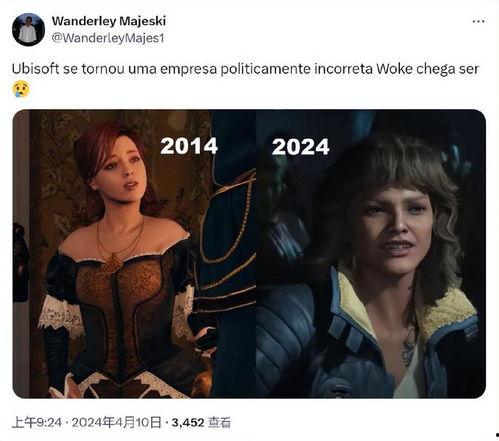Click the 3,452 view count
Viewport: 499px width, 441px height.
pyautogui.click(x=188, y=423)
